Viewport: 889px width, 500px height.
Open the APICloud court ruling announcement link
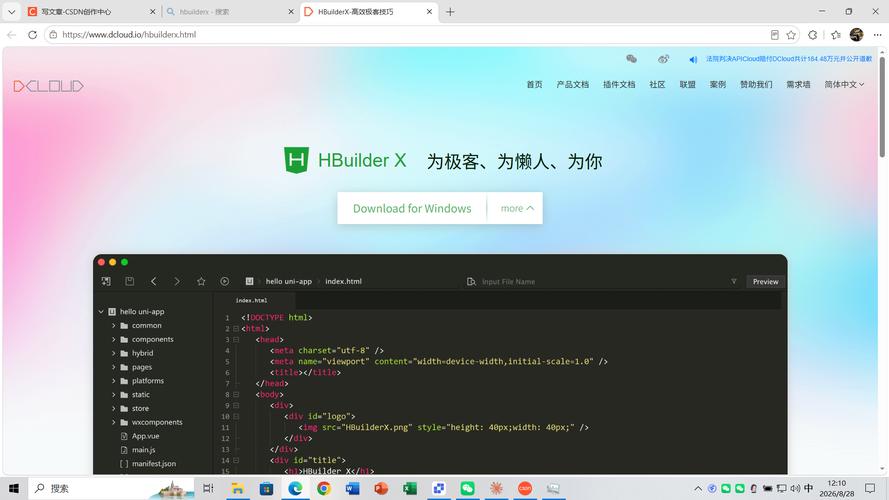point(789,59)
